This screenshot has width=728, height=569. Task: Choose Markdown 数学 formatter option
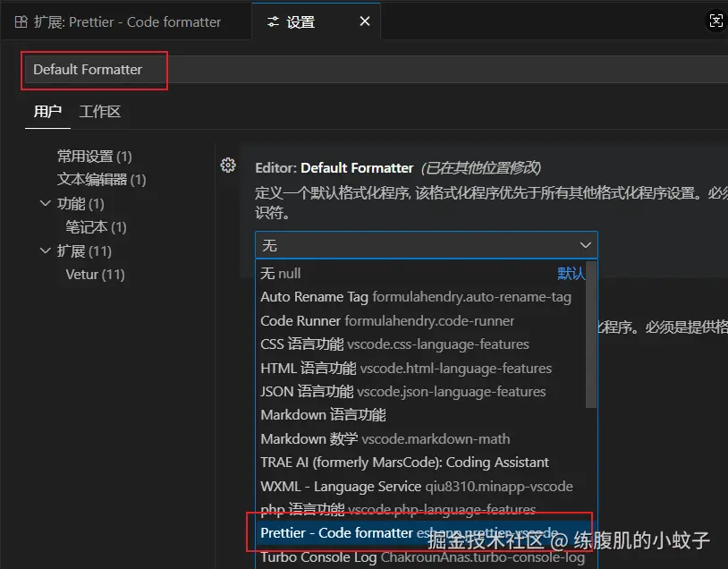421,438
